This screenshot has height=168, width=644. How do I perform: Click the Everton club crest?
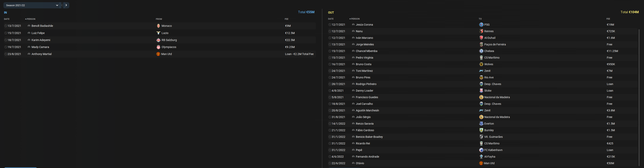481,124
